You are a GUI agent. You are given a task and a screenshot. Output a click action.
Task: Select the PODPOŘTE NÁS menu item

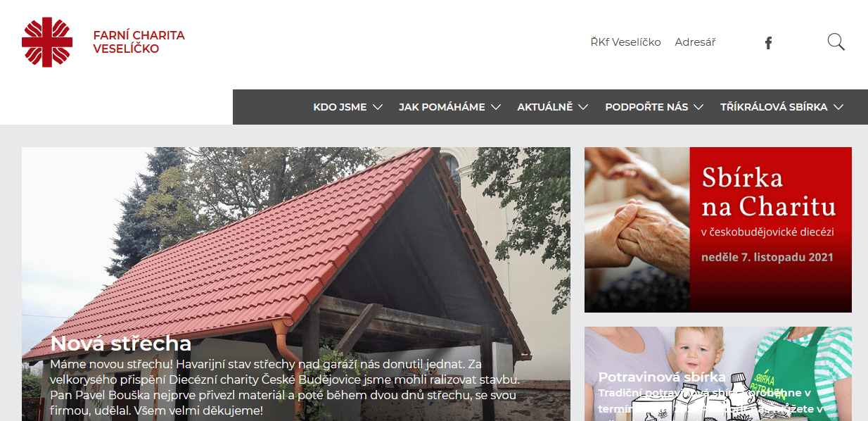click(x=646, y=107)
